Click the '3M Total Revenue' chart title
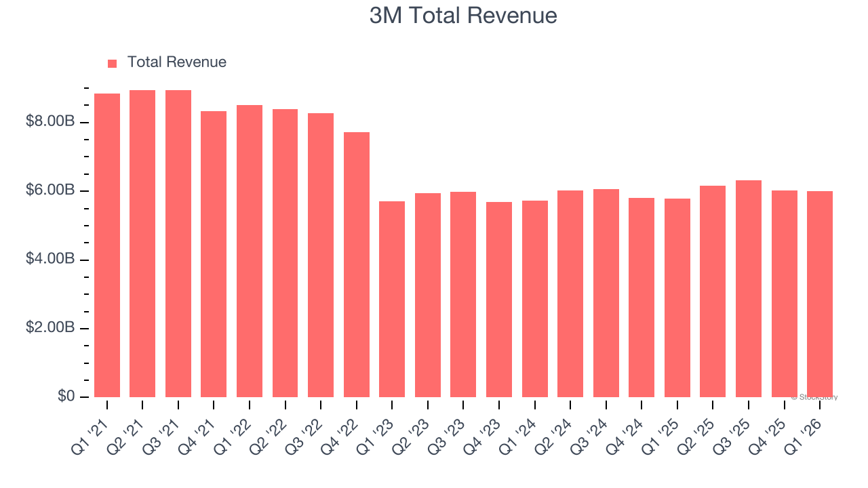Viewport: 868px width, 488px height. tap(463, 16)
